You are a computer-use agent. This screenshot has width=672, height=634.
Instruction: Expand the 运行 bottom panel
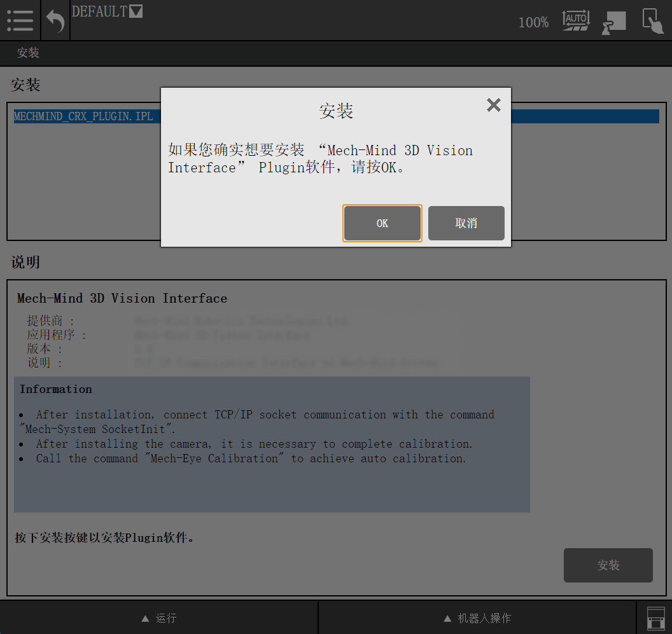(159, 617)
